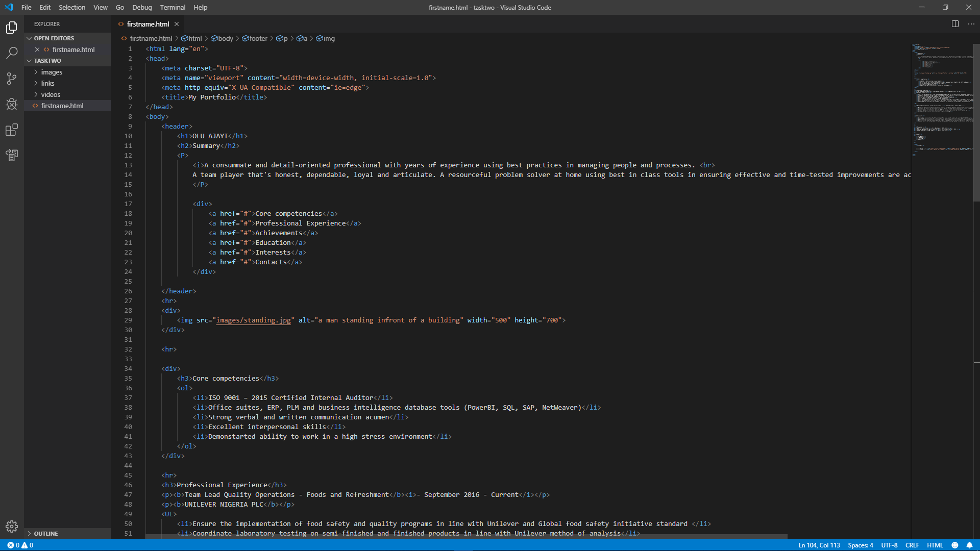
Task: Open the Search view icon
Action: (12, 53)
